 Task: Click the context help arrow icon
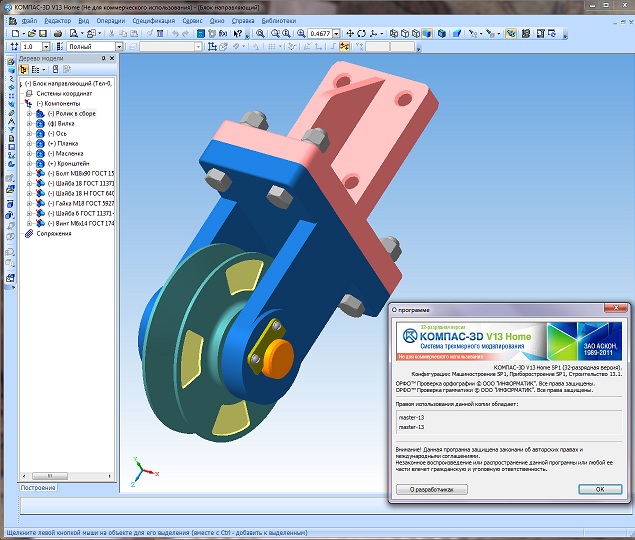pos(236,33)
